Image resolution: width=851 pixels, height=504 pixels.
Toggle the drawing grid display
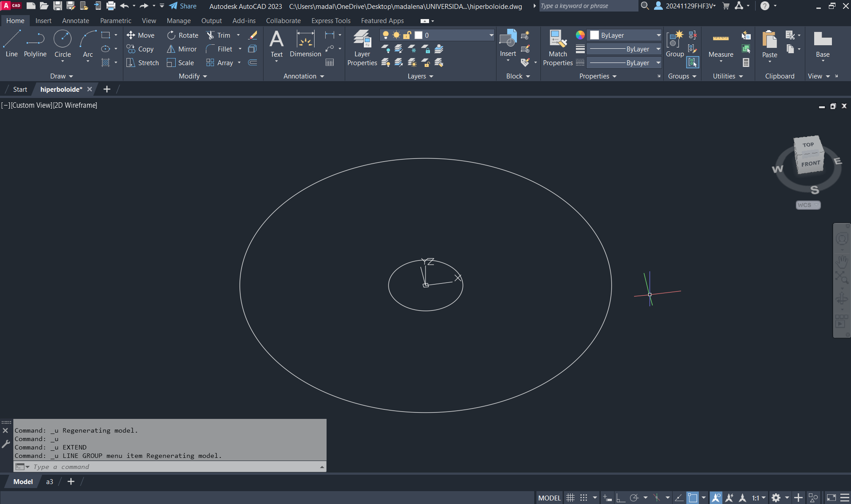(x=571, y=498)
